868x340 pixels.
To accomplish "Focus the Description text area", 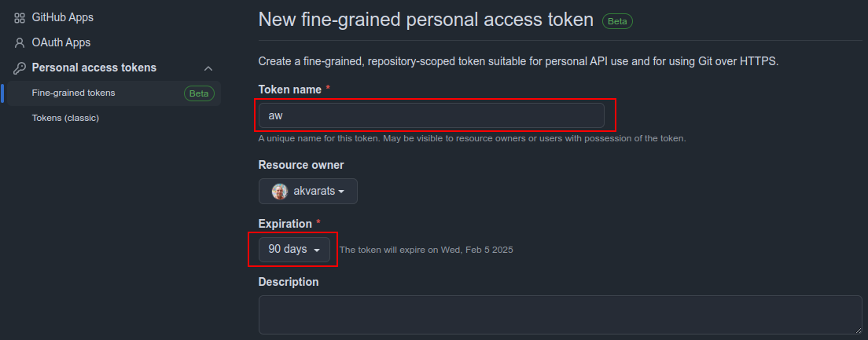I will (561, 315).
